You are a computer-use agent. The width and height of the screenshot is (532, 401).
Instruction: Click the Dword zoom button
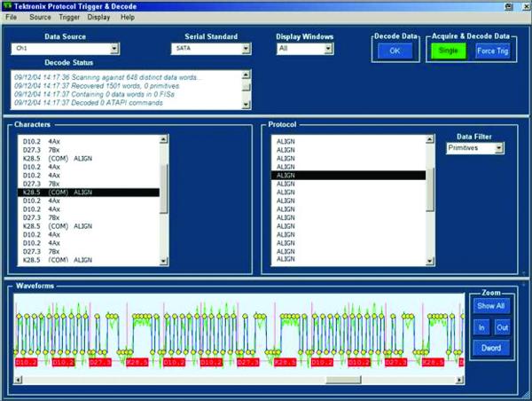pyautogui.click(x=491, y=348)
